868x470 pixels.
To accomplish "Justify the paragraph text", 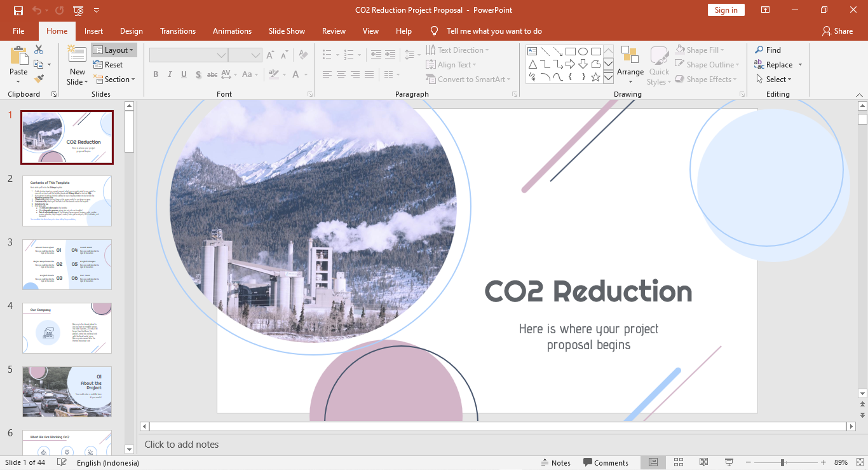I will pyautogui.click(x=369, y=74).
